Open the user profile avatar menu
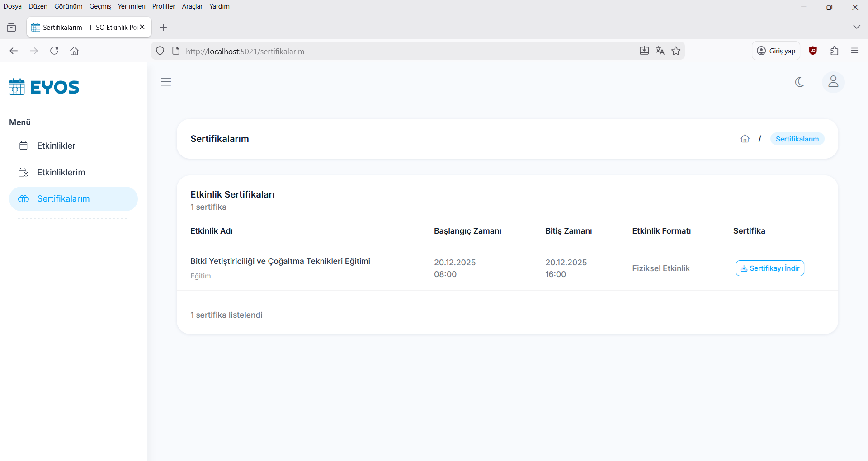 (x=833, y=82)
